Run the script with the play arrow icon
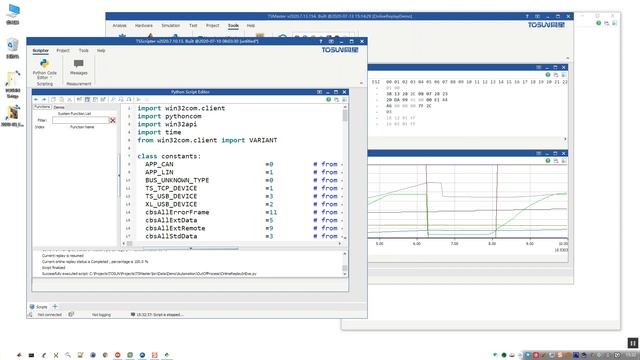640x360 pixels. [x=138, y=99]
